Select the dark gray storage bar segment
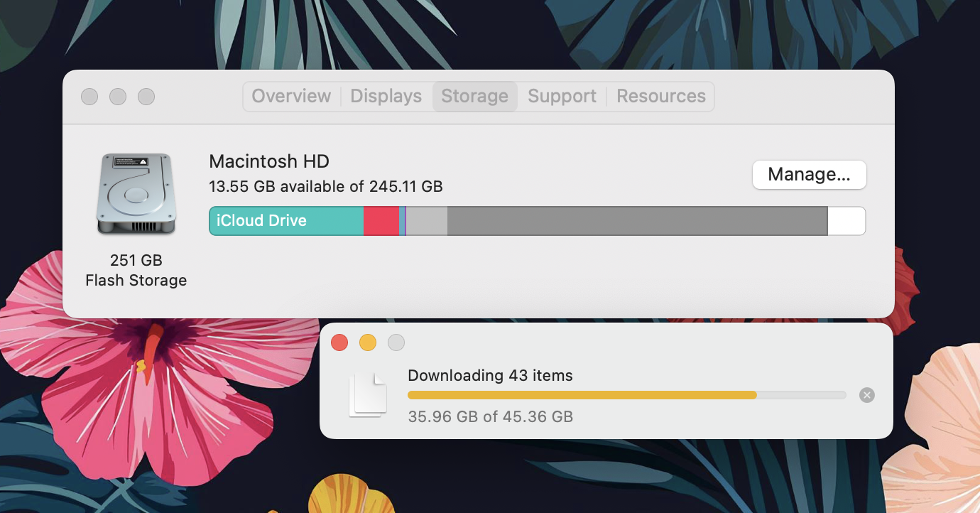Image resolution: width=980 pixels, height=513 pixels. click(636, 221)
